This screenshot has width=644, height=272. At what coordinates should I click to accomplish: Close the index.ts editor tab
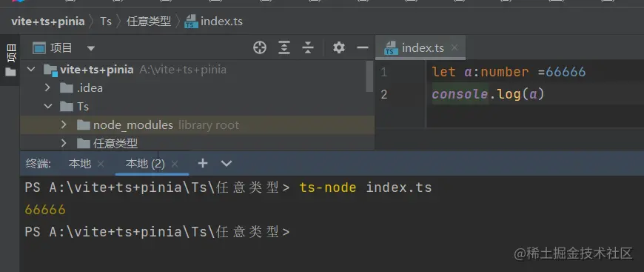pyautogui.click(x=455, y=47)
